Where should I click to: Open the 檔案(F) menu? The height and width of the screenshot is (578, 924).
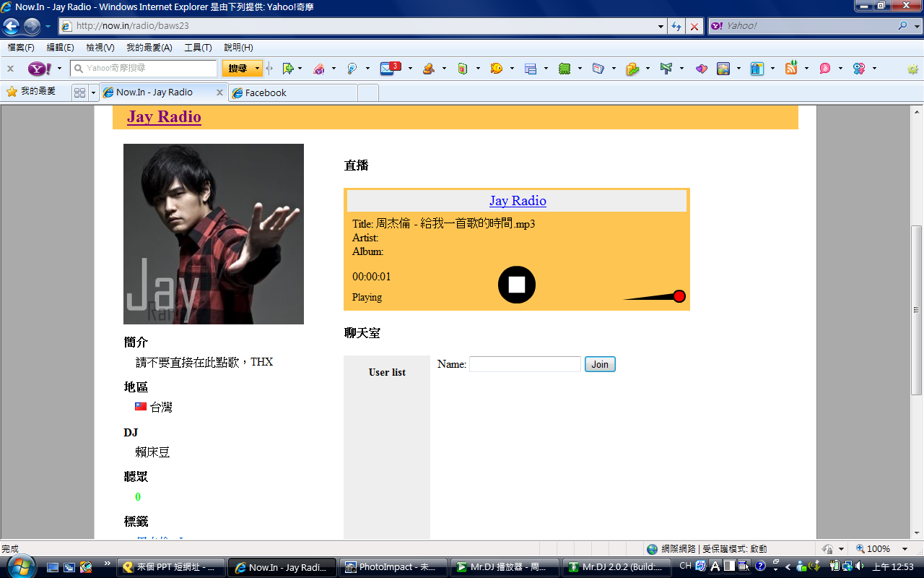pos(21,48)
